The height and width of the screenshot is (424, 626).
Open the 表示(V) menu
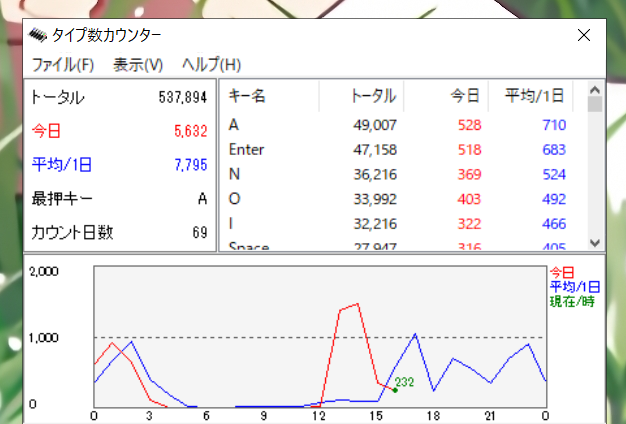coord(138,65)
